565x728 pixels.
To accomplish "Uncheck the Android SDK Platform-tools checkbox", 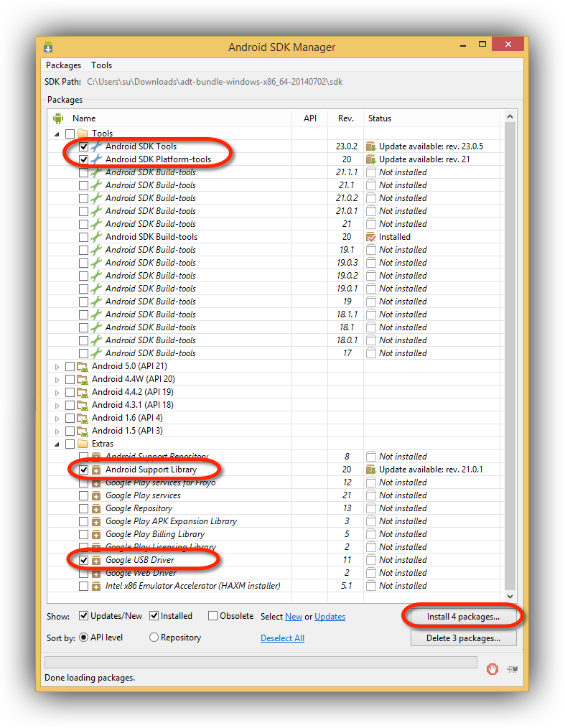I will (x=83, y=159).
